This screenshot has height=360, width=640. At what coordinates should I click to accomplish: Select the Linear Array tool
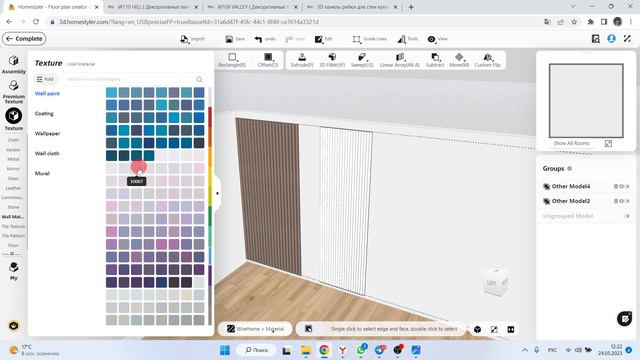(400, 60)
